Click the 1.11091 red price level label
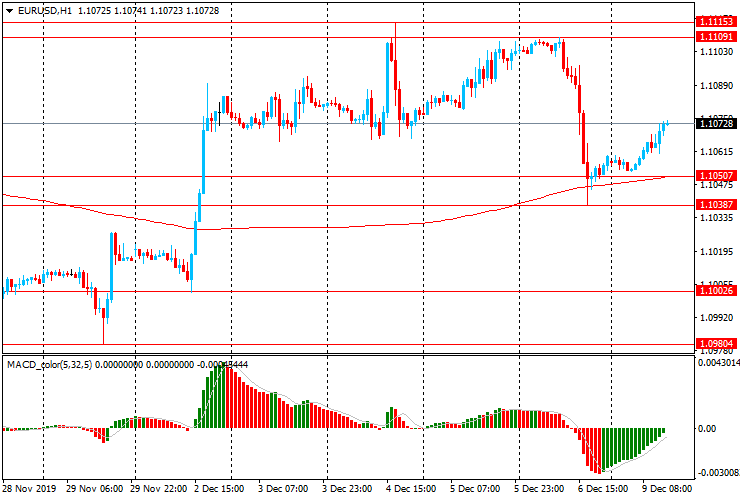The width and height of the screenshot is (740, 500). click(716, 37)
